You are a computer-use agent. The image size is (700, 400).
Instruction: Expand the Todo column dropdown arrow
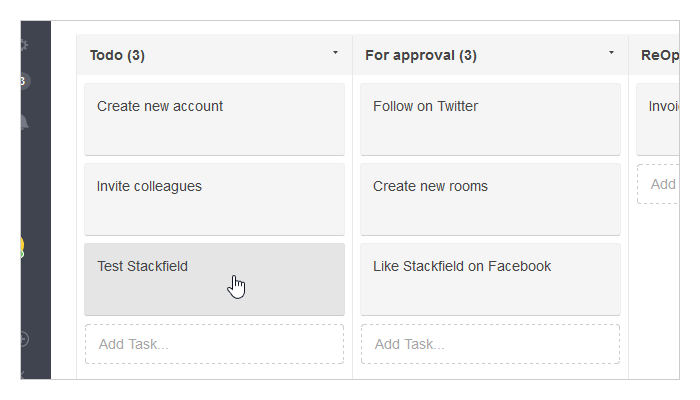[x=335, y=53]
